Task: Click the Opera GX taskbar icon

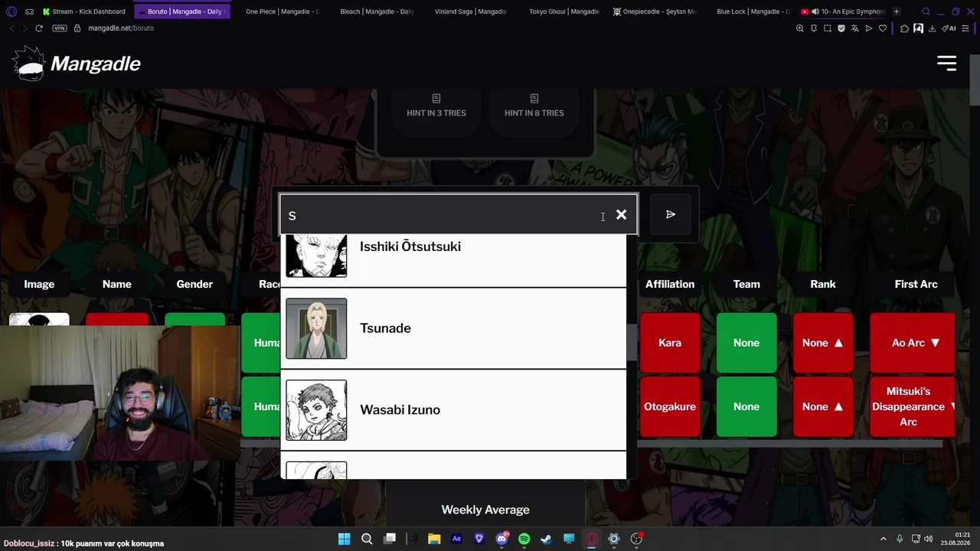Action: pos(591,539)
